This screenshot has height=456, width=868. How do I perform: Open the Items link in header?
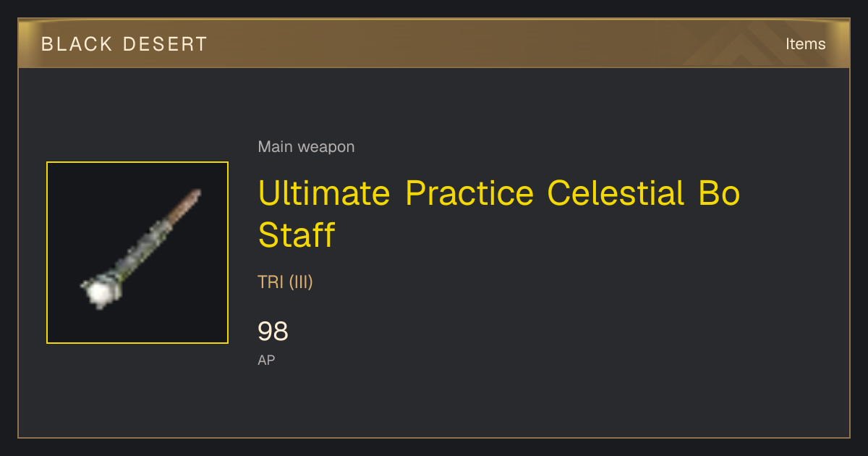[x=805, y=44]
